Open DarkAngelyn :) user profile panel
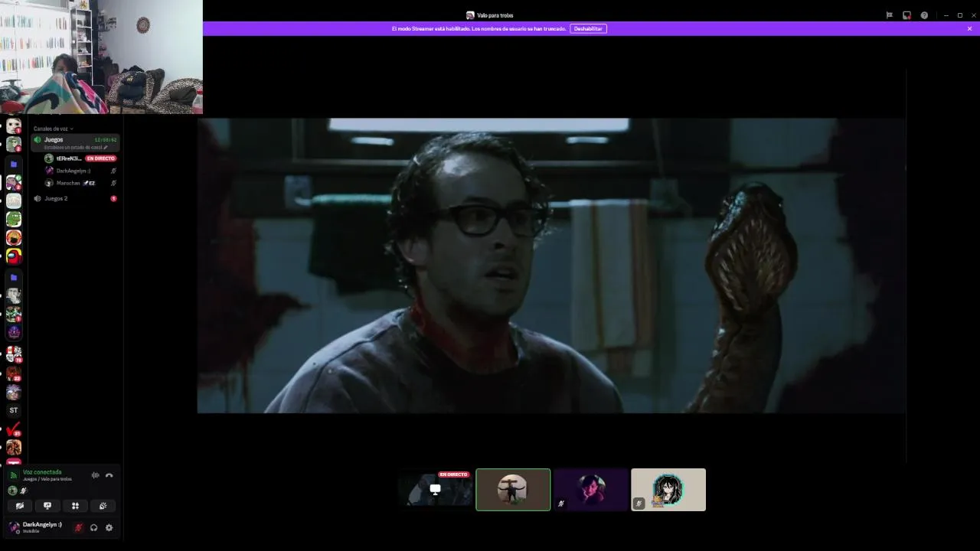Viewport: 980px width, 551px height. [x=37, y=527]
